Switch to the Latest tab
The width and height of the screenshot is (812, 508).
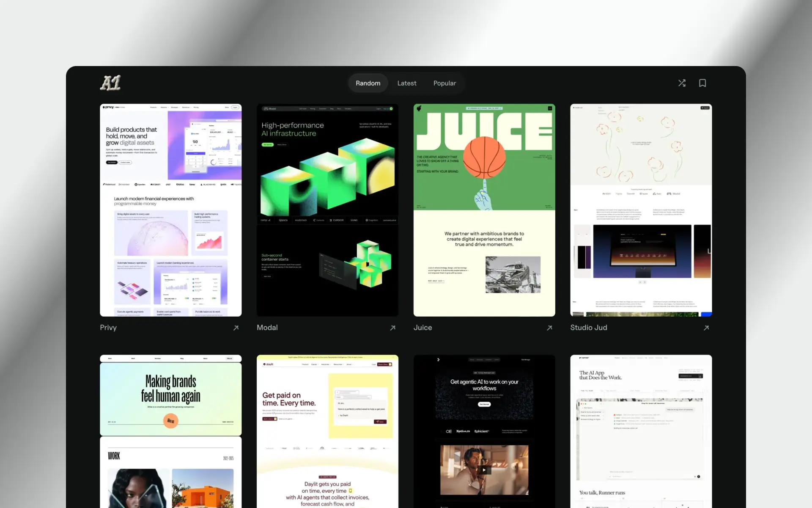click(407, 83)
